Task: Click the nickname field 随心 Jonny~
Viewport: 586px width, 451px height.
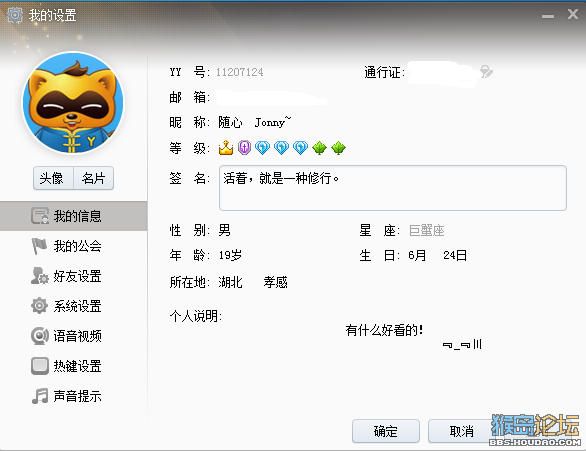Action: pos(255,122)
